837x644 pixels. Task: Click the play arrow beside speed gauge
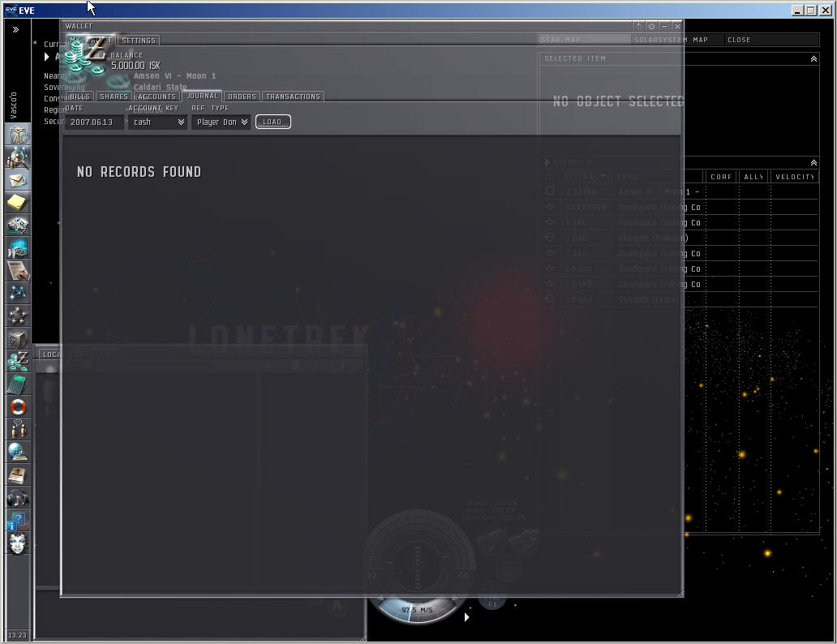466,617
